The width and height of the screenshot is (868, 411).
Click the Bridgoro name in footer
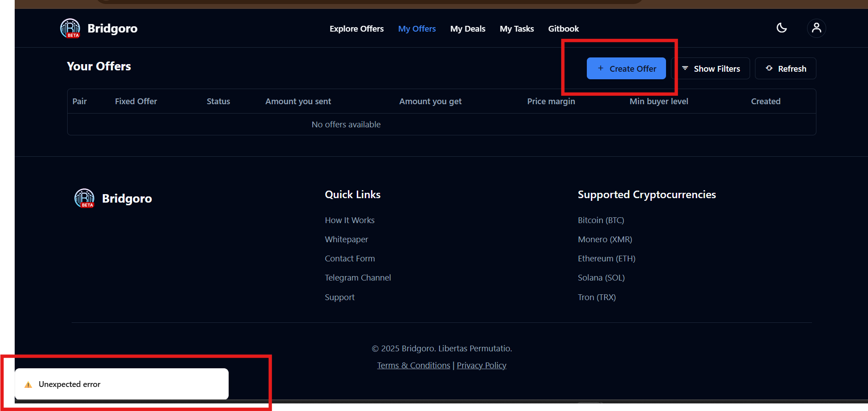(x=127, y=199)
